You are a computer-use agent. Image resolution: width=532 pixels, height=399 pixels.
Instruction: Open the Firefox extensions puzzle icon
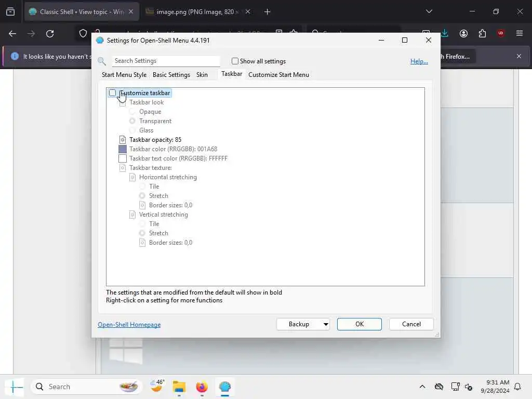[x=482, y=33]
